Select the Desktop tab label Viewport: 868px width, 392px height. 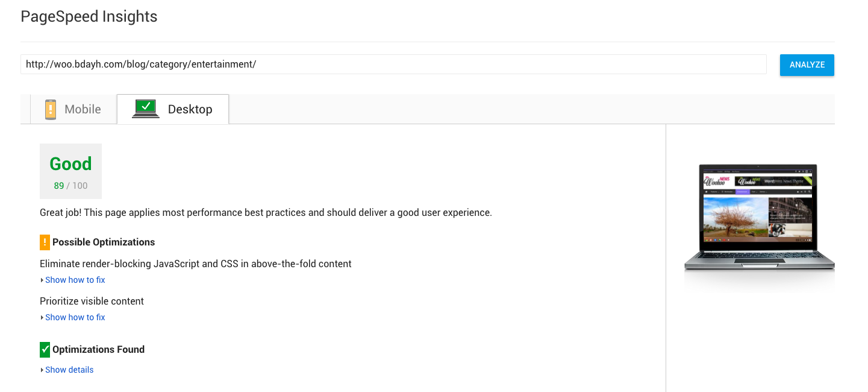point(190,109)
